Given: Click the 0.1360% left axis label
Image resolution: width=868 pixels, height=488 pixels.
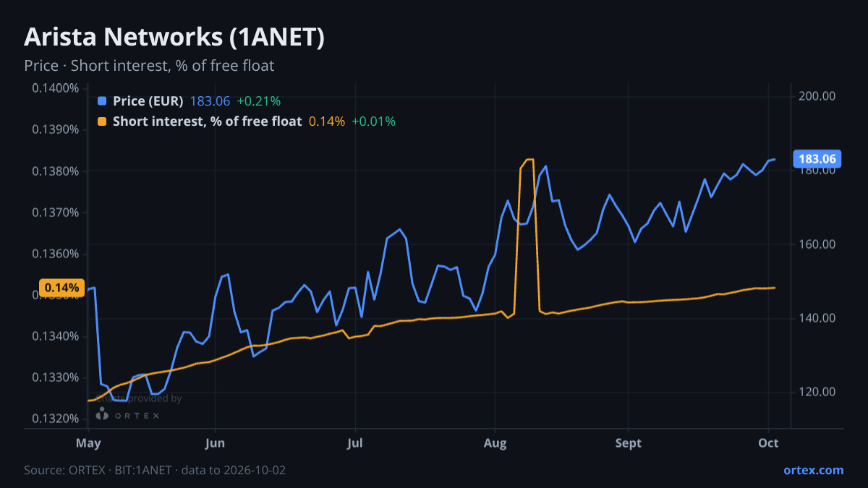Looking at the screenshot, I should [56, 254].
